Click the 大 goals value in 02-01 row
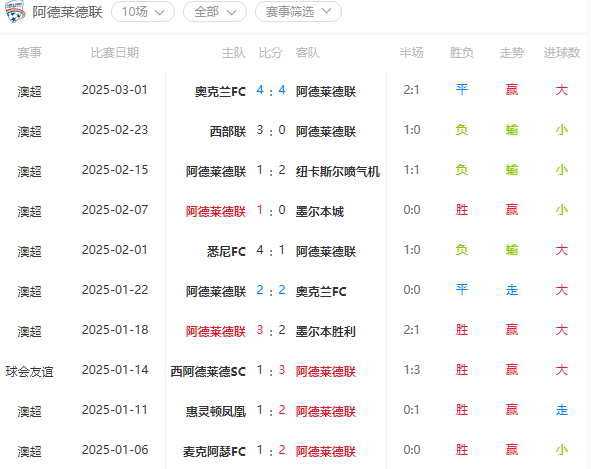The height and width of the screenshot is (469, 591). click(x=562, y=250)
